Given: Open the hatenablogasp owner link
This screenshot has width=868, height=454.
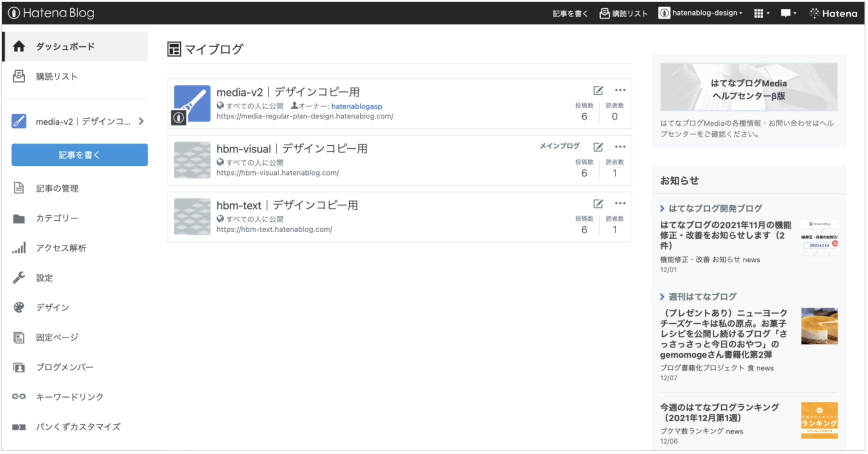Looking at the screenshot, I should coord(356,106).
